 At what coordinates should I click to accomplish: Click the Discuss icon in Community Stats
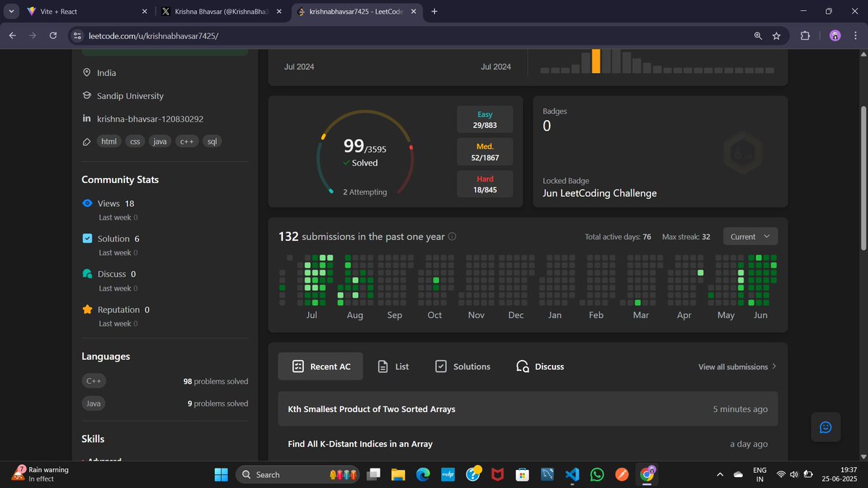[x=88, y=273]
